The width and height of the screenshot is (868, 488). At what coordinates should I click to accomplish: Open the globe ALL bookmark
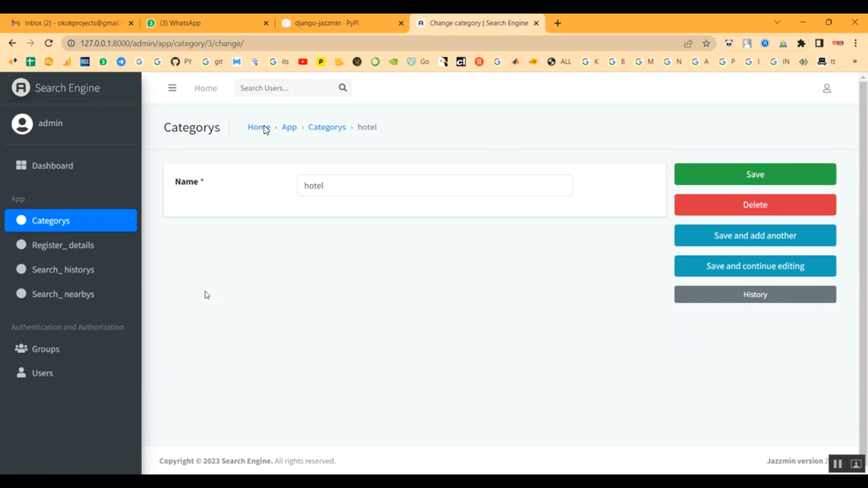pyautogui.click(x=559, y=61)
